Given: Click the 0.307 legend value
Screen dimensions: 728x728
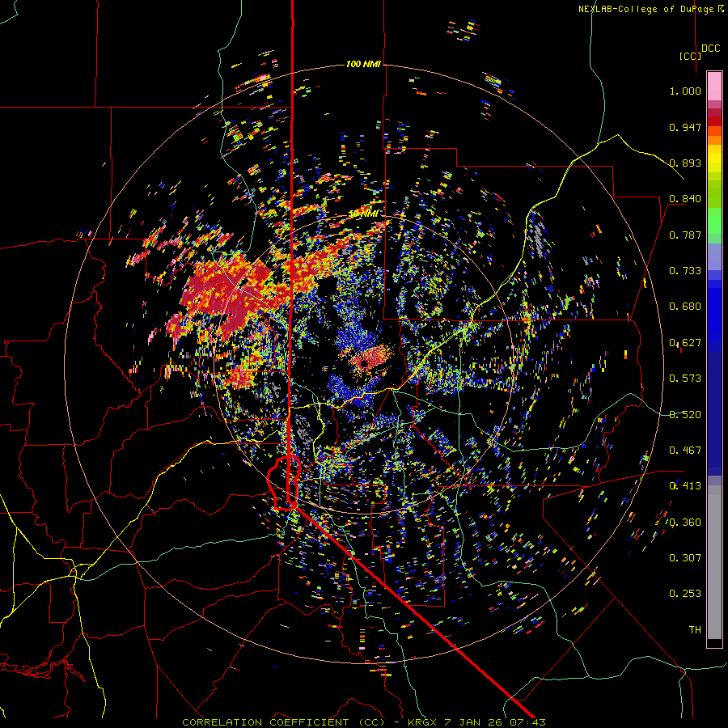Looking at the screenshot, I should 685,558.
